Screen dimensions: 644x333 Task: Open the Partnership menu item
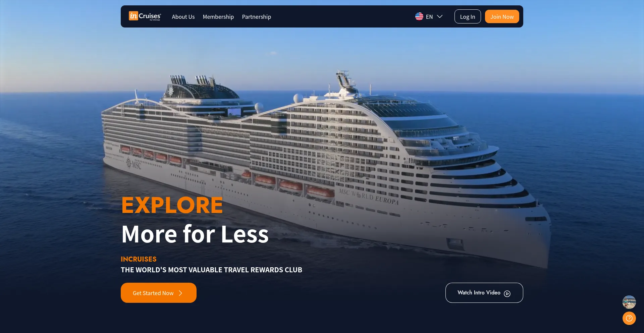(x=256, y=17)
